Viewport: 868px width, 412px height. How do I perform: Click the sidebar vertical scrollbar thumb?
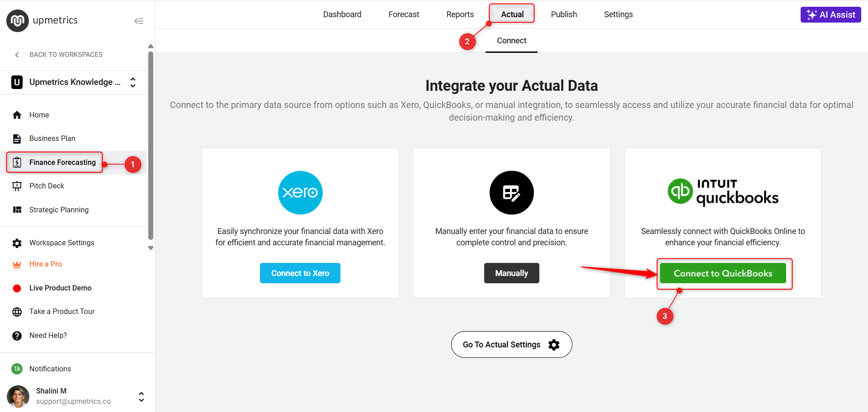151,145
